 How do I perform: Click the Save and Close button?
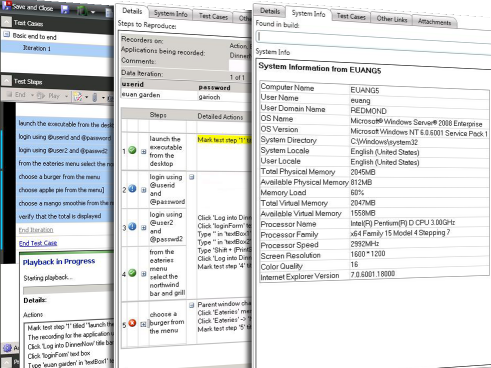tap(28, 7)
